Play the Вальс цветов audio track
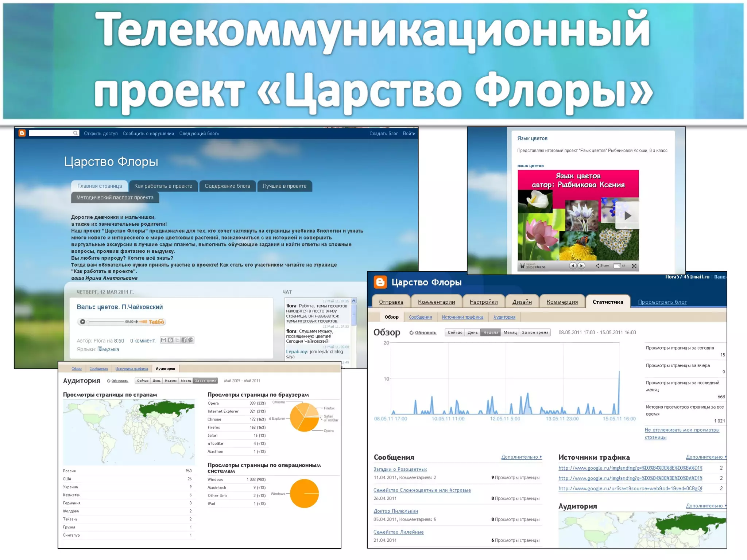The width and height of the screenshot is (747, 560). pos(82,322)
